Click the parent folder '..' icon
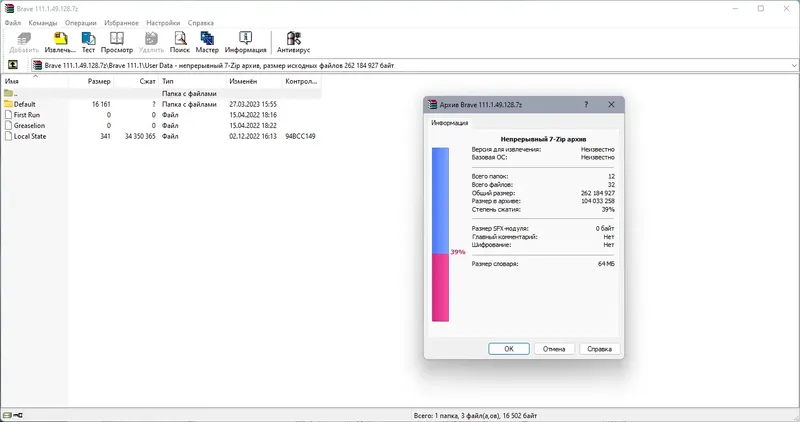Image resolution: width=800 pixels, height=422 pixels. click(8, 93)
